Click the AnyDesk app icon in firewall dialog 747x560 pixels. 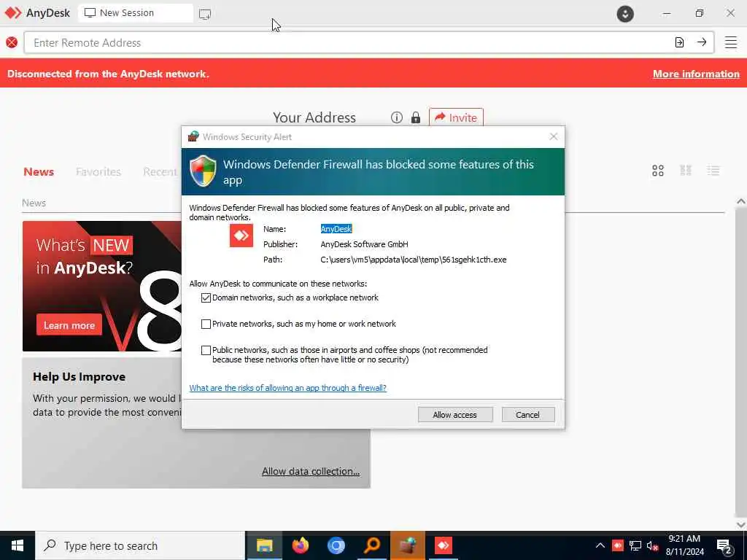[x=241, y=236]
